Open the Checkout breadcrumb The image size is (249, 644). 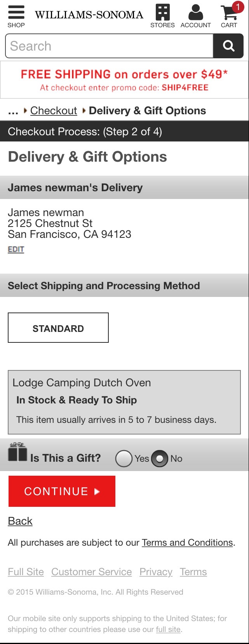click(x=54, y=111)
